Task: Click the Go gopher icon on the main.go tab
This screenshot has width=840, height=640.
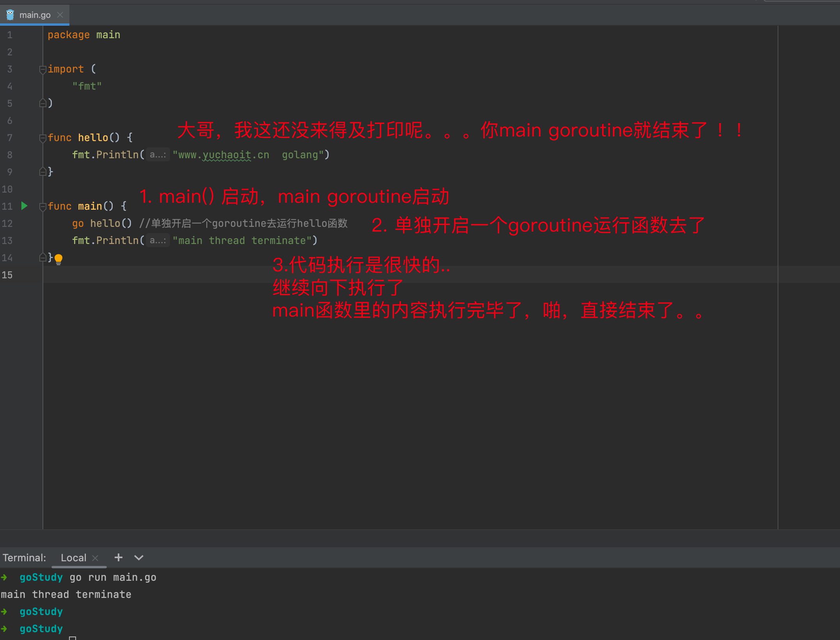Action: [x=11, y=14]
